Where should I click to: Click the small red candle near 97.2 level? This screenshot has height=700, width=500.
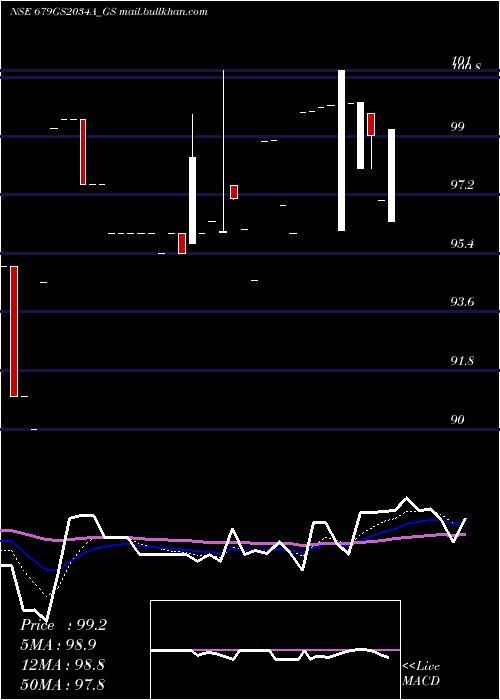[x=234, y=192]
